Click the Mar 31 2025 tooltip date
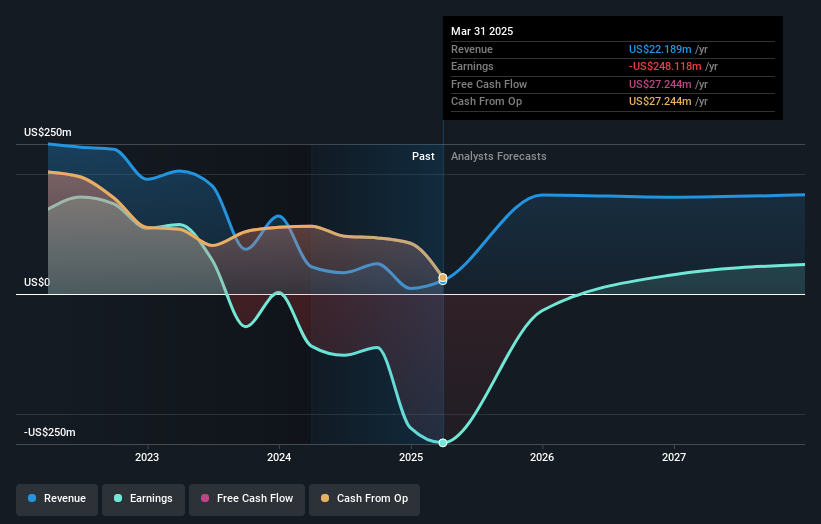Viewport: 821px width, 524px height. pyautogui.click(x=482, y=31)
